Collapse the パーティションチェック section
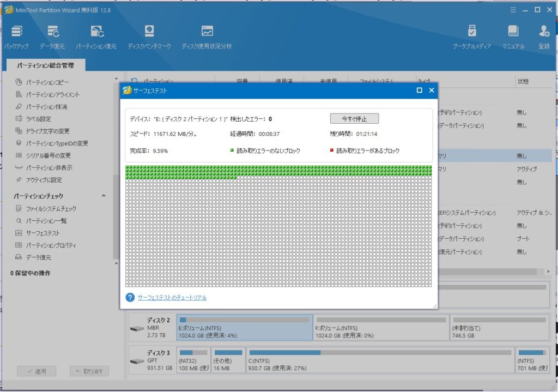This screenshot has height=392, width=558. (104, 196)
